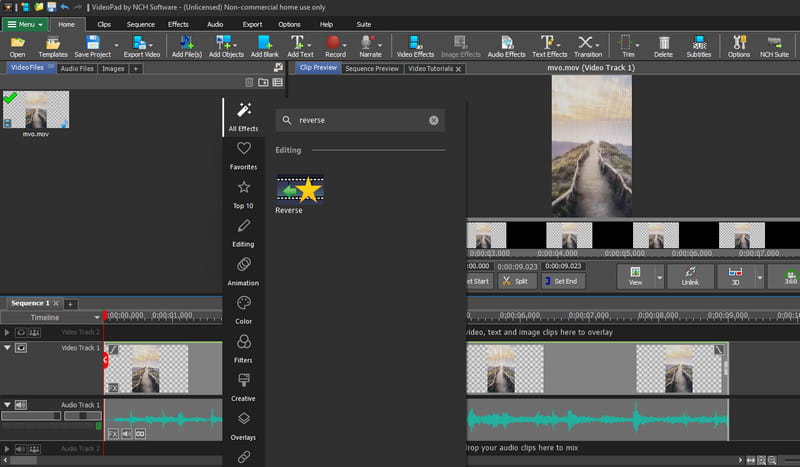Toggle Video Track 1 visibility
800x467 pixels.
coord(21,348)
